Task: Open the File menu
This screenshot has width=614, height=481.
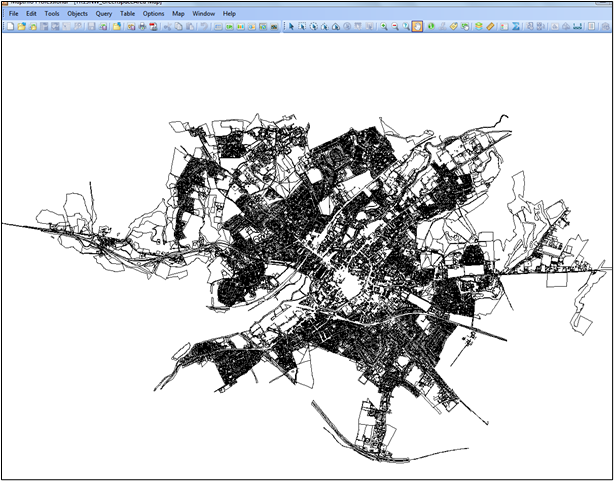Action: (x=13, y=14)
